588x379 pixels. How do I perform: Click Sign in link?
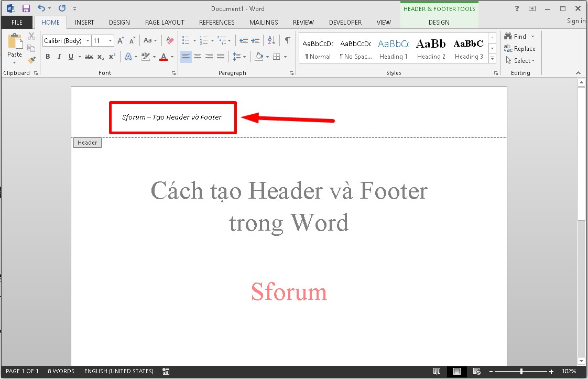coord(576,21)
